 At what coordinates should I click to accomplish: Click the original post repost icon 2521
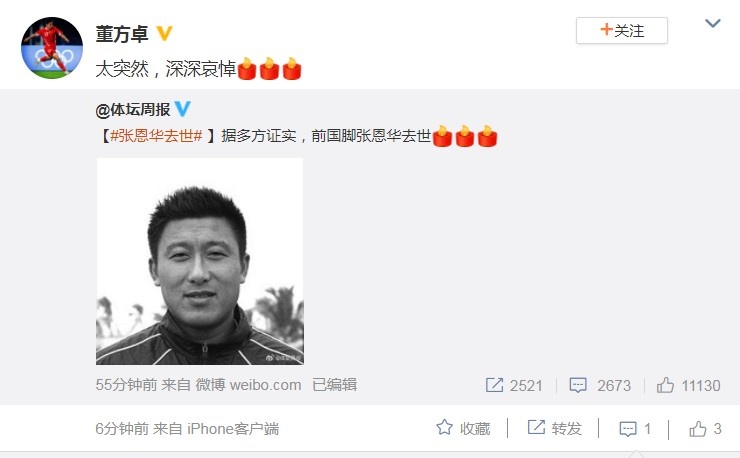pyautogui.click(x=494, y=385)
